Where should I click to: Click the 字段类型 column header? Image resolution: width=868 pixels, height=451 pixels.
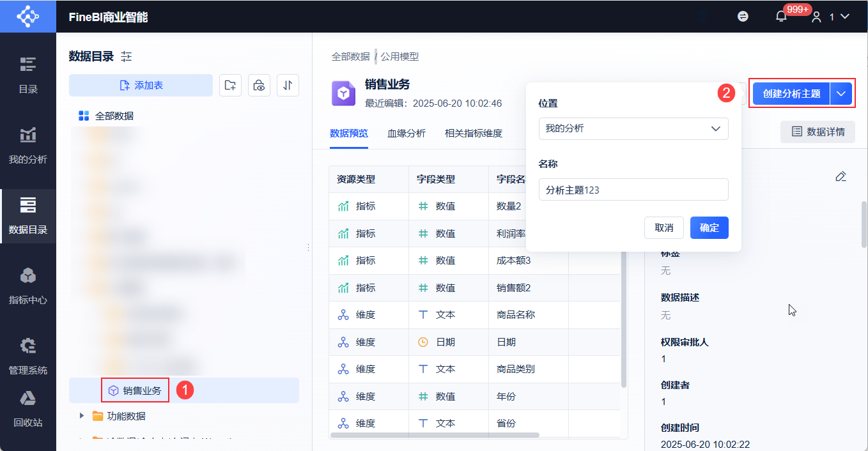coord(449,179)
